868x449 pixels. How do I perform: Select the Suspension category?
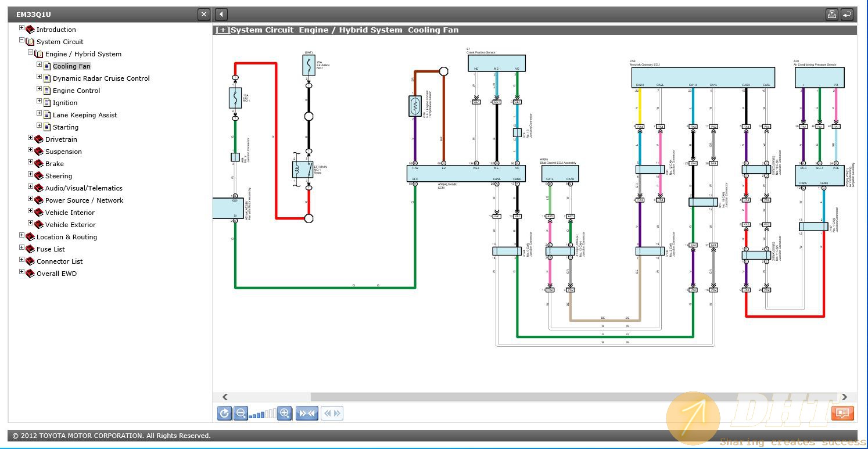point(63,152)
